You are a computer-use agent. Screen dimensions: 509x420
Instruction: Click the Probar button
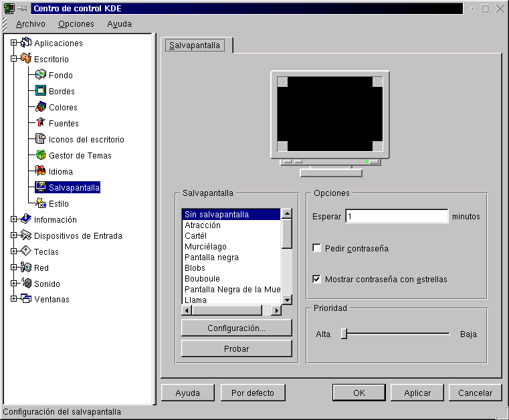coord(236,348)
